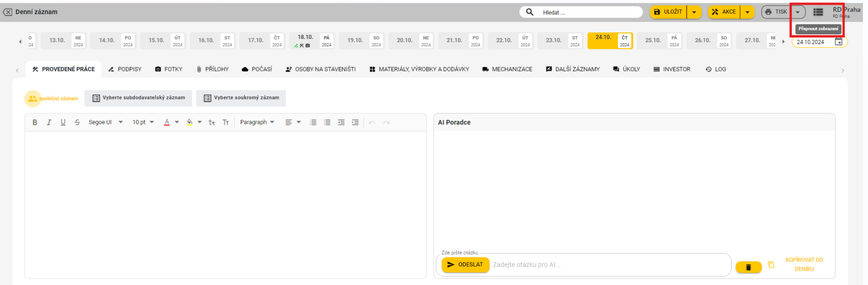Click the switch view list icon
Viewport: 868px width, 285px height.
pyautogui.click(x=818, y=12)
